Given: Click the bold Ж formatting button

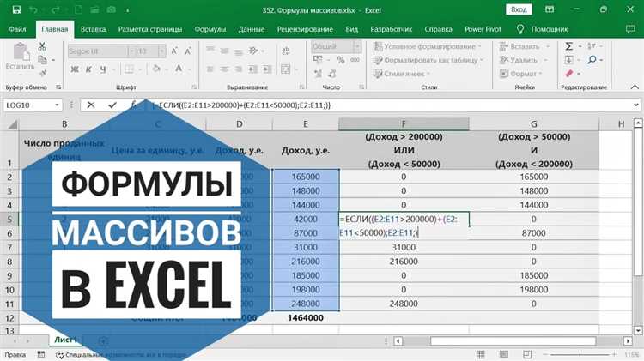Looking at the screenshot, I should click(x=75, y=69).
